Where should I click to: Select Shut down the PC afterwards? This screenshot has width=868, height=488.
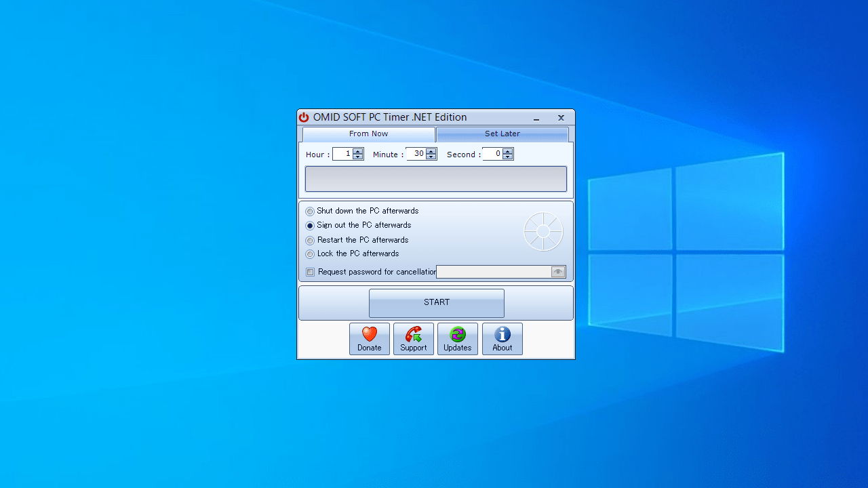[310, 211]
